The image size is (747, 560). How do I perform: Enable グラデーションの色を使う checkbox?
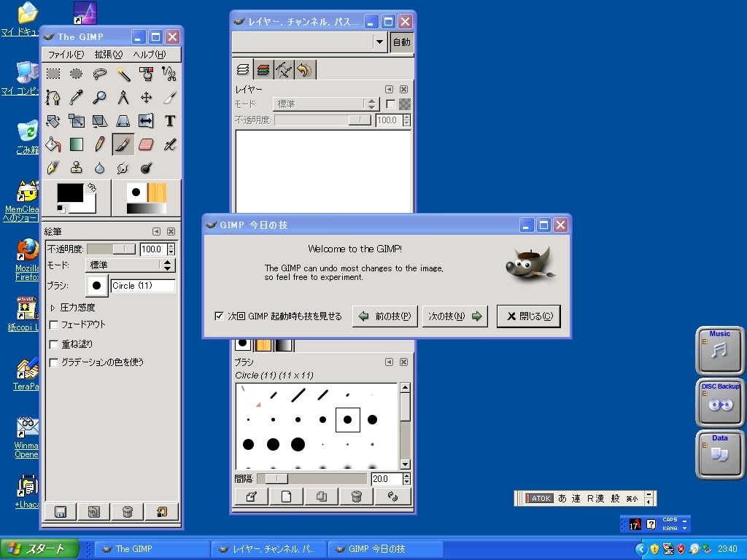[54, 363]
